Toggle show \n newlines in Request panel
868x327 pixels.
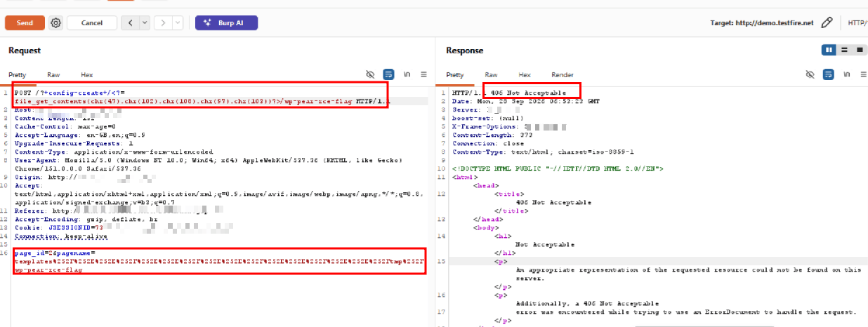407,74
